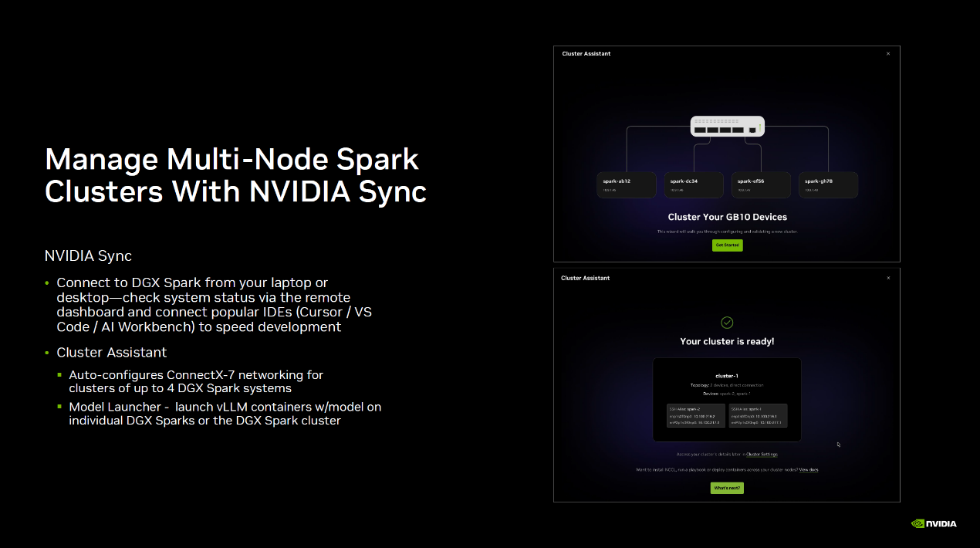Open the View docs link
The image size is (980, 548).
click(809, 469)
